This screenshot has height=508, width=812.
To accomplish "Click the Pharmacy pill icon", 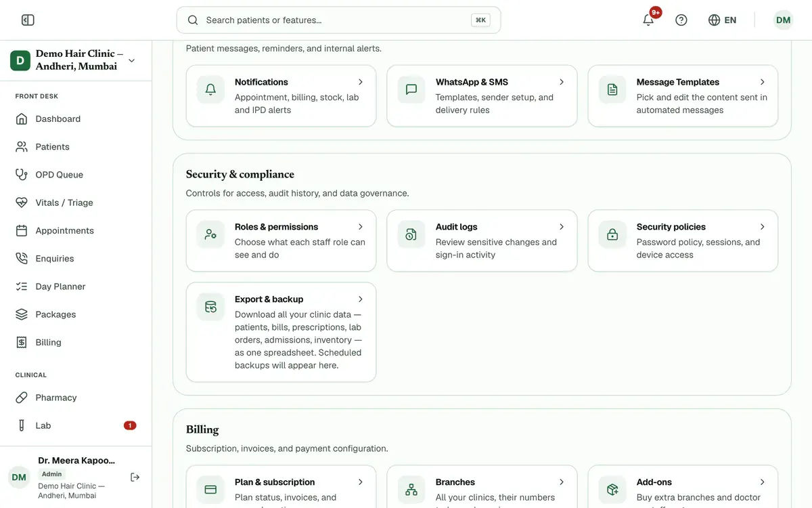I will point(22,398).
